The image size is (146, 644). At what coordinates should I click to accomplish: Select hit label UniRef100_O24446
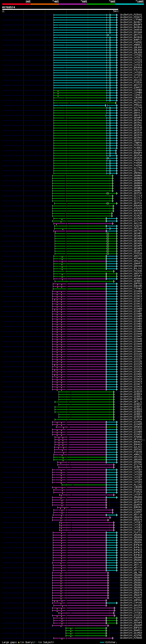pos(131,509)
